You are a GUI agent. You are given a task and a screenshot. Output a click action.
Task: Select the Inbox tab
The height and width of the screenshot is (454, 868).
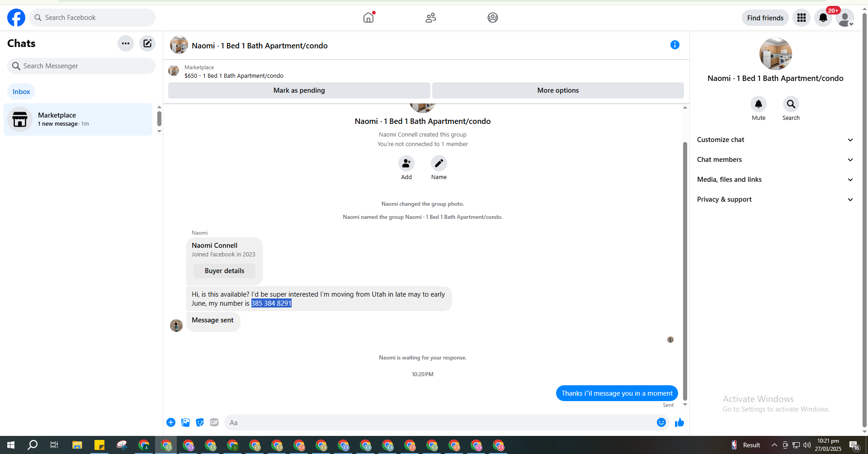[21, 92]
